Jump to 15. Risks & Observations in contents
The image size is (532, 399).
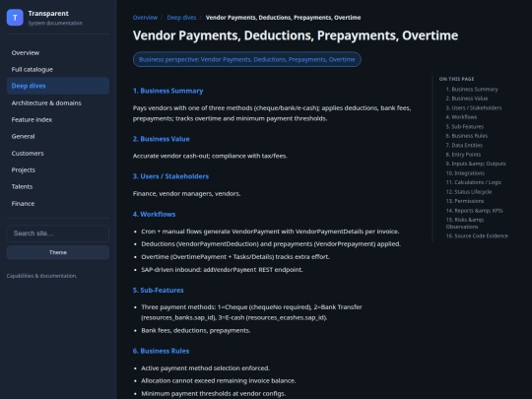pyautogui.click(x=465, y=223)
